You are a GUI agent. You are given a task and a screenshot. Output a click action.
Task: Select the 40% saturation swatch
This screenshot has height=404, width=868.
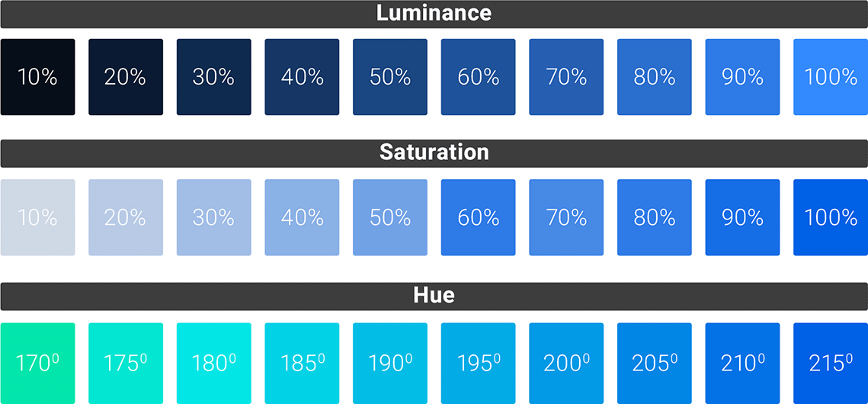point(302,217)
